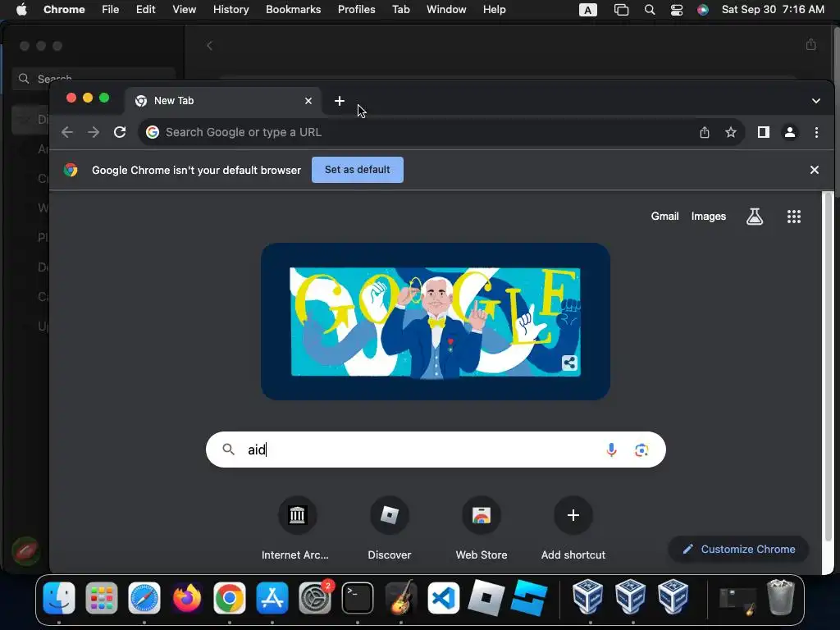Add a new shortcut
The width and height of the screenshot is (840, 630).
pyautogui.click(x=573, y=528)
